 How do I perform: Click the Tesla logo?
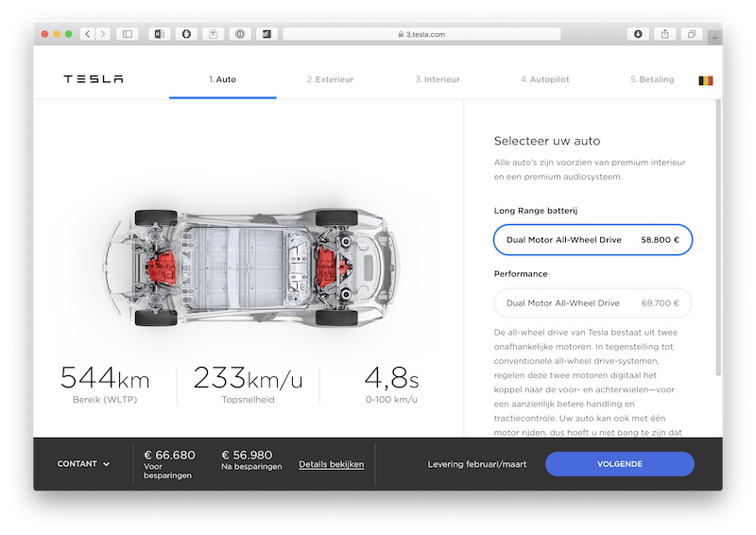click(94, 79)
